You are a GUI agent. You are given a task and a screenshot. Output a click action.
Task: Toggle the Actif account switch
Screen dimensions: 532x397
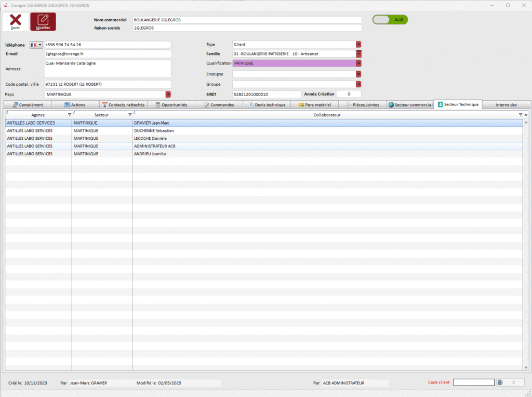(390, 19)
